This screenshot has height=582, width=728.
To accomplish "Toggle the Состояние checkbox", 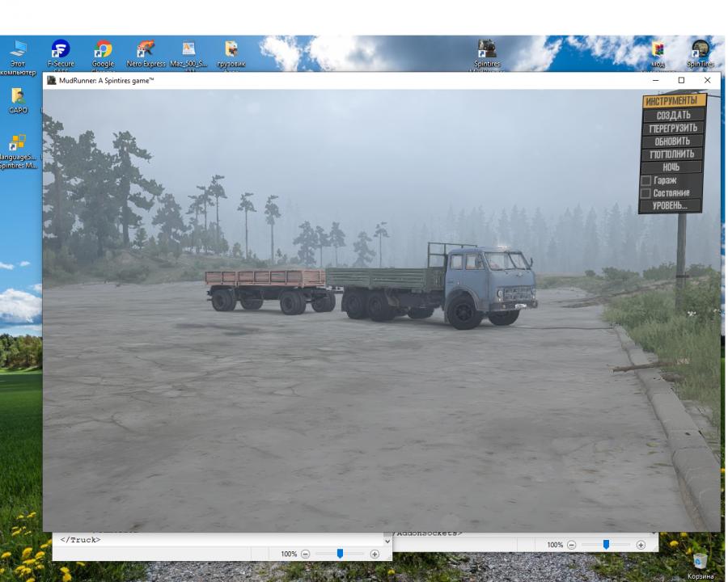I will 645,193.
